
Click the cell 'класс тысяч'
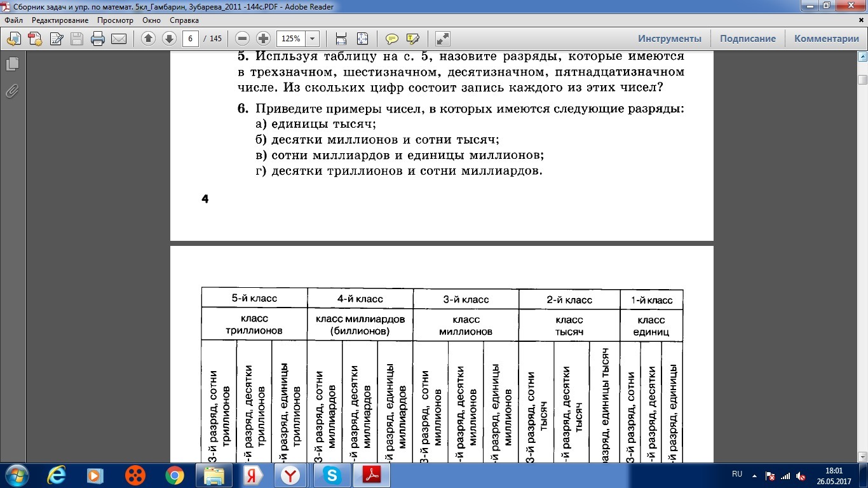569,326
